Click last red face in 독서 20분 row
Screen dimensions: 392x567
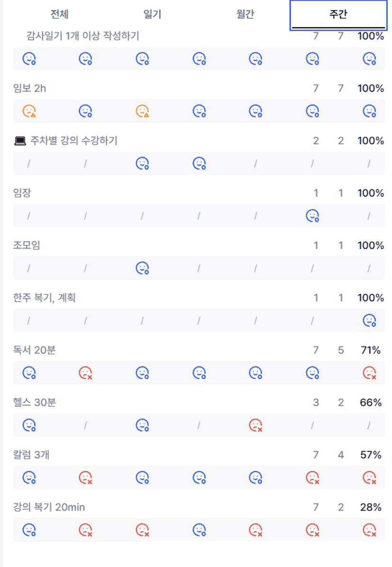click(x=369, y=373)
